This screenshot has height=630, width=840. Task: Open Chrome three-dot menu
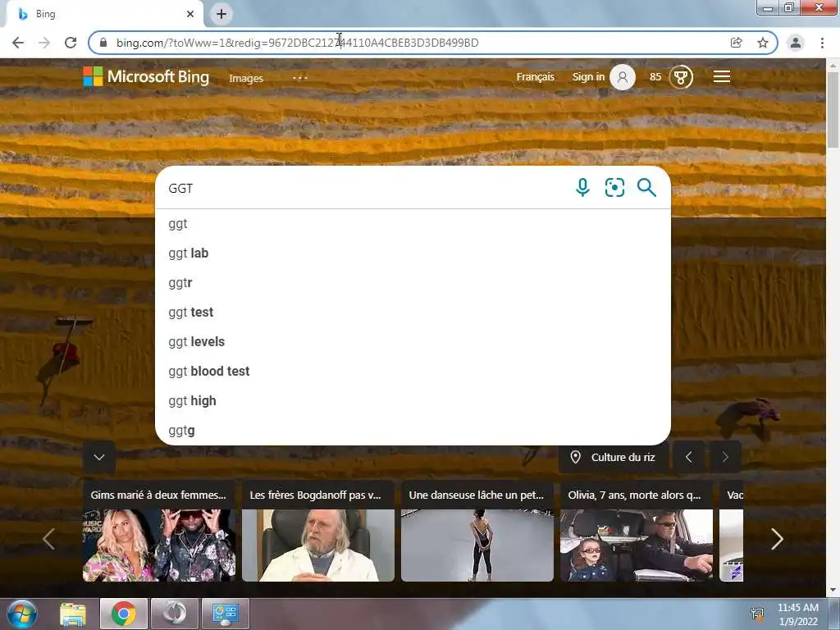point(822,43)
